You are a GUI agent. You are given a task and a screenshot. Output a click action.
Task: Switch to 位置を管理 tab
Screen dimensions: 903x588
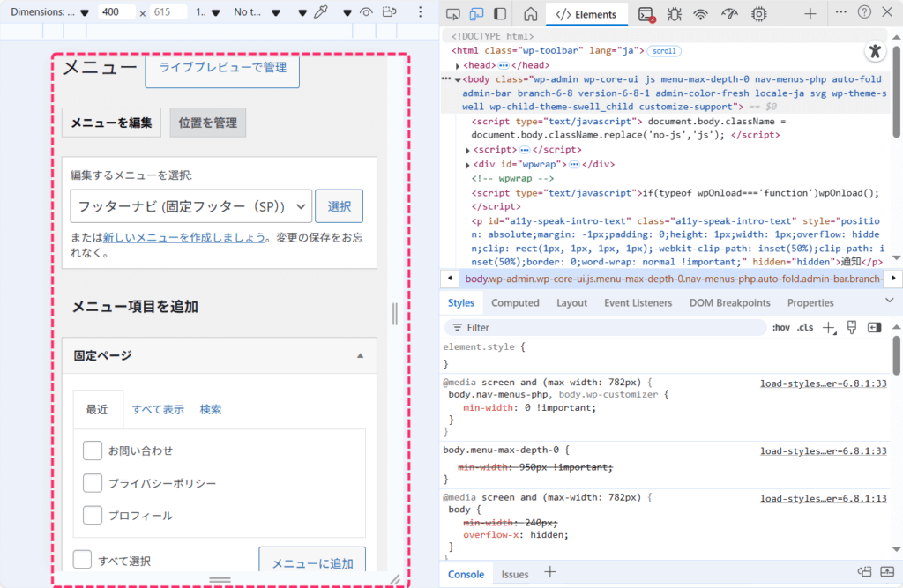[x=208, y=123]
